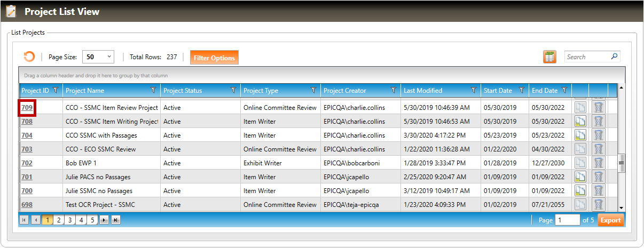644x248 pixels.
Task: Copy project 708 using the copy icon
Action: coord(580,122)
